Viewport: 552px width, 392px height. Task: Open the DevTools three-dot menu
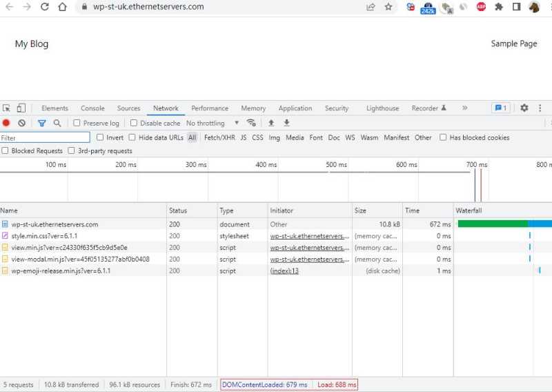click(540, 108)
